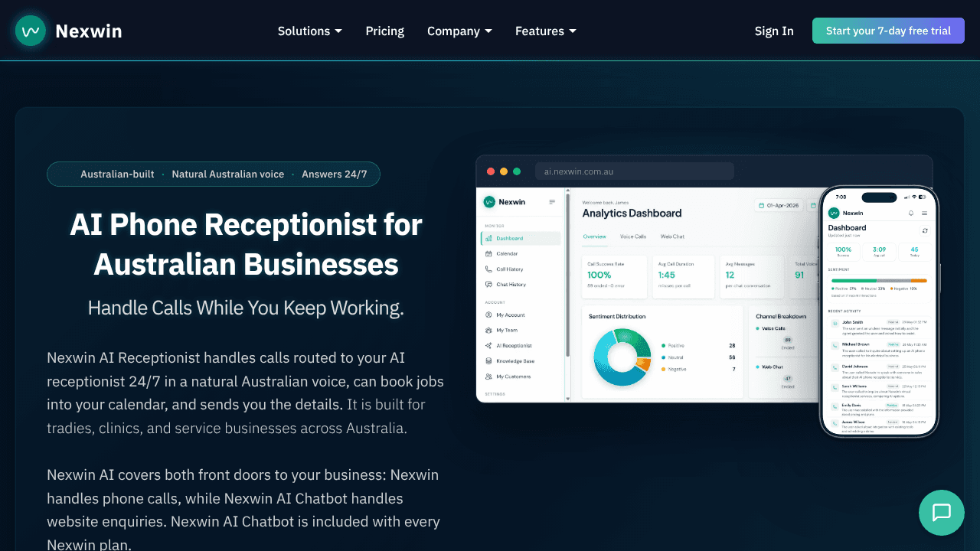Click Start your 7-day free trial button
Screen dimensions: 980x551
[888, 31]
